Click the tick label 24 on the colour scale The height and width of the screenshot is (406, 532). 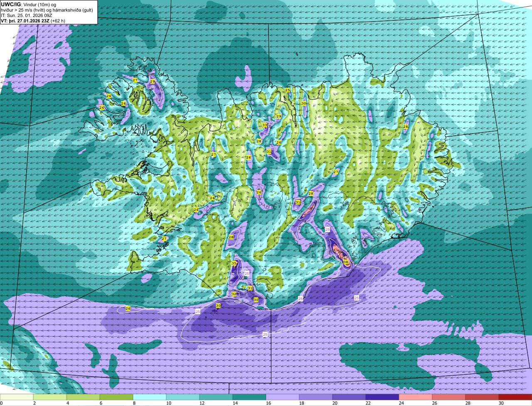(401, 403)
